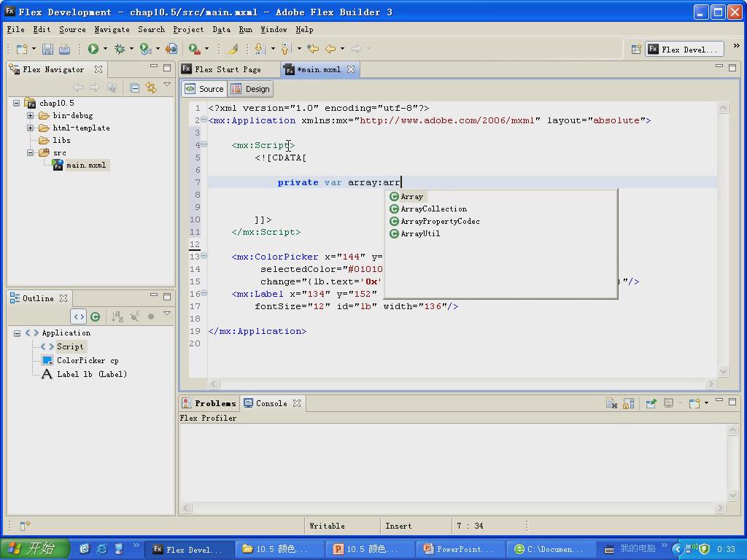The width and height of the screenshot is (747, 560).
Task: Start debugging with the bug icon
Action: pos(120,49)
